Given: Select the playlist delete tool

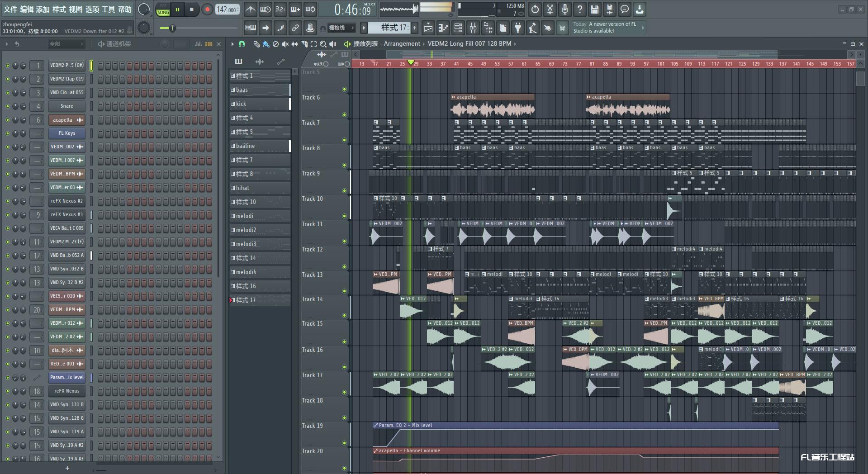Looking at the screenshot, I should 275,44.
